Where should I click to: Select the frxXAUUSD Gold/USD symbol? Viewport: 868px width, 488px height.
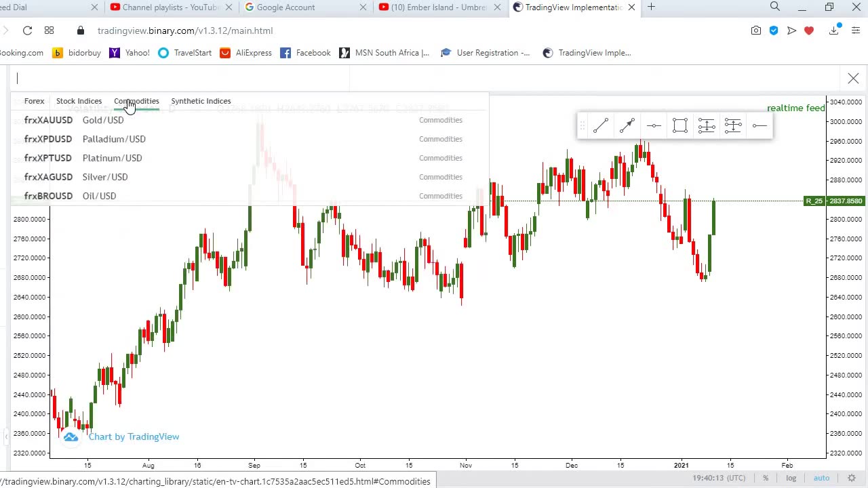249,120
